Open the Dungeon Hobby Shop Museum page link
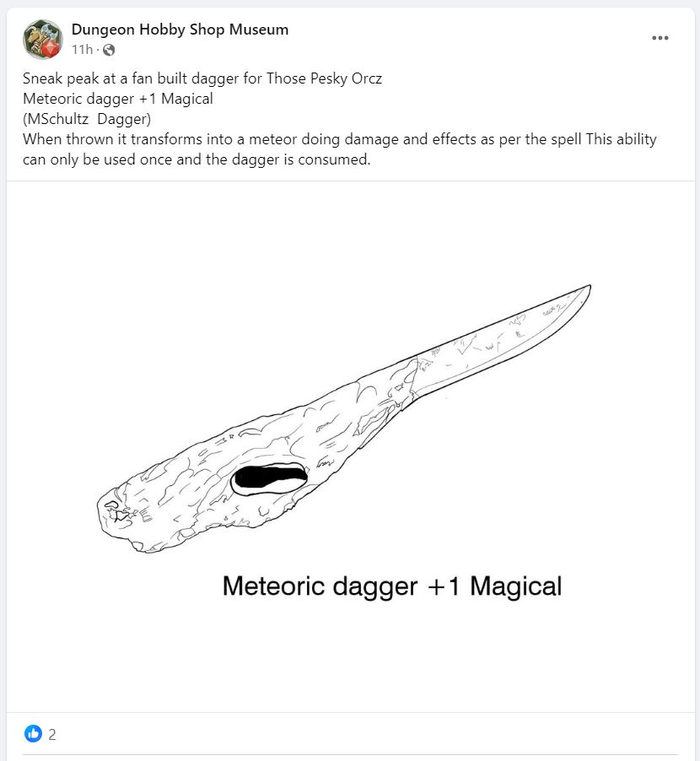700x761 pixels. click(180, 30)
